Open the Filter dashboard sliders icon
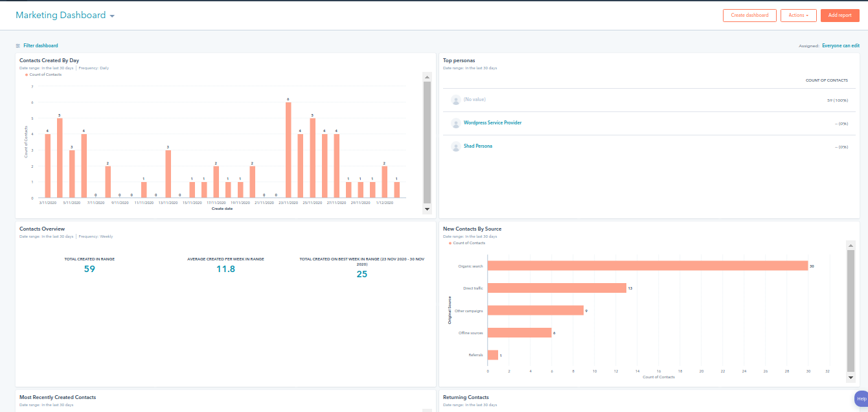Viewport: 868px width, 412px height. (17, 45)
